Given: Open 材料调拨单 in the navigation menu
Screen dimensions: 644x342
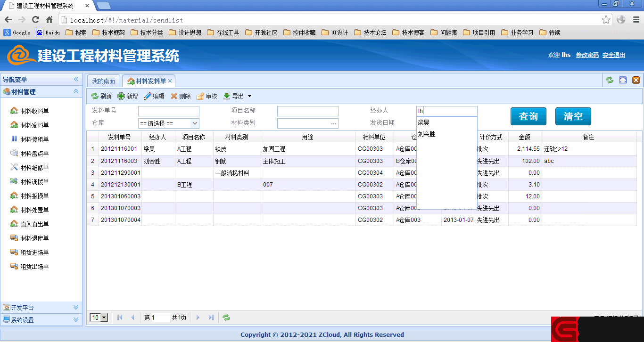Looking at the screenshot, I should coord(29,182).
